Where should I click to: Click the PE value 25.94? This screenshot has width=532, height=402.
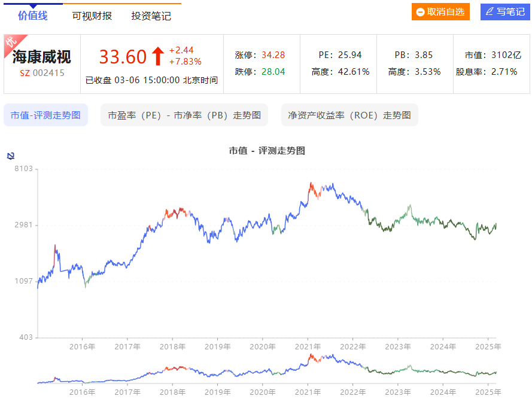pos(349,55)
